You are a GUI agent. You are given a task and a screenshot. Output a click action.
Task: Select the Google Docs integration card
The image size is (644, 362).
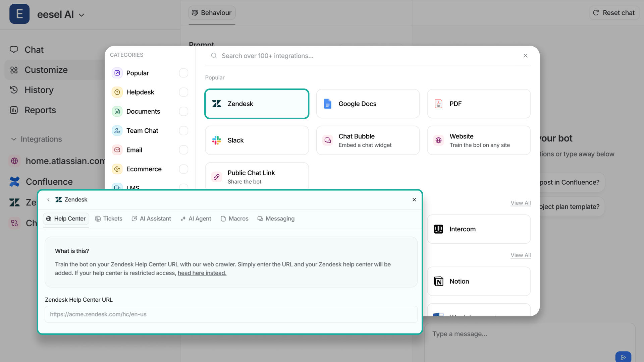tap(368, 104)
